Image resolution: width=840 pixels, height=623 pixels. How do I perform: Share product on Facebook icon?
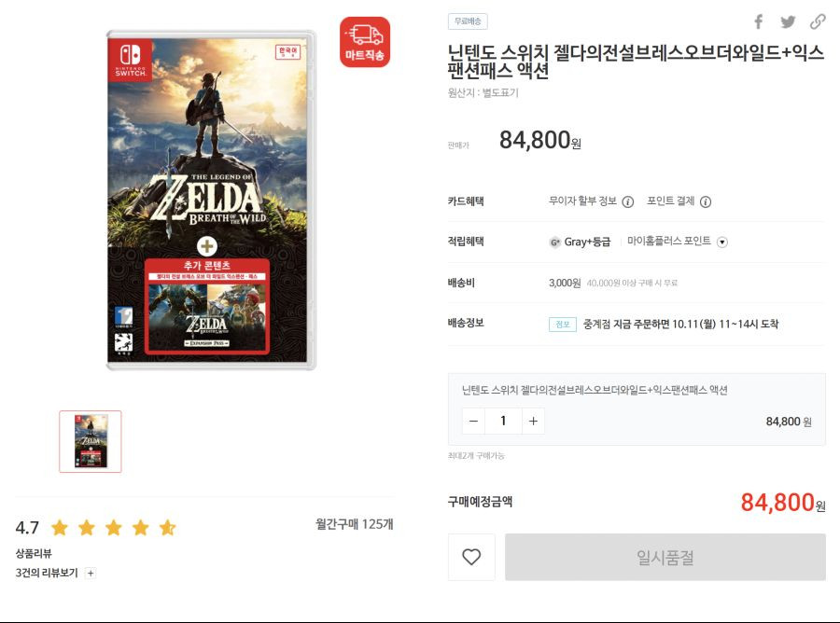(759, 22)
